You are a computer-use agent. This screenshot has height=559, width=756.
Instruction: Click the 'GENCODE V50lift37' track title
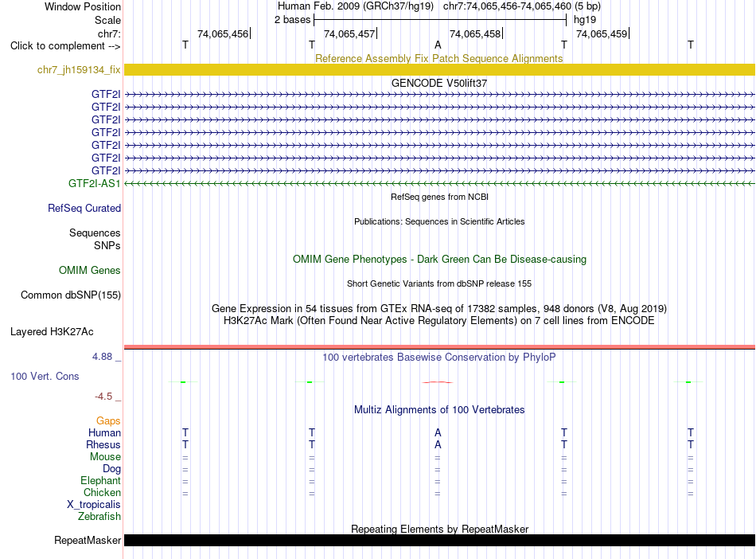(438, 83)
